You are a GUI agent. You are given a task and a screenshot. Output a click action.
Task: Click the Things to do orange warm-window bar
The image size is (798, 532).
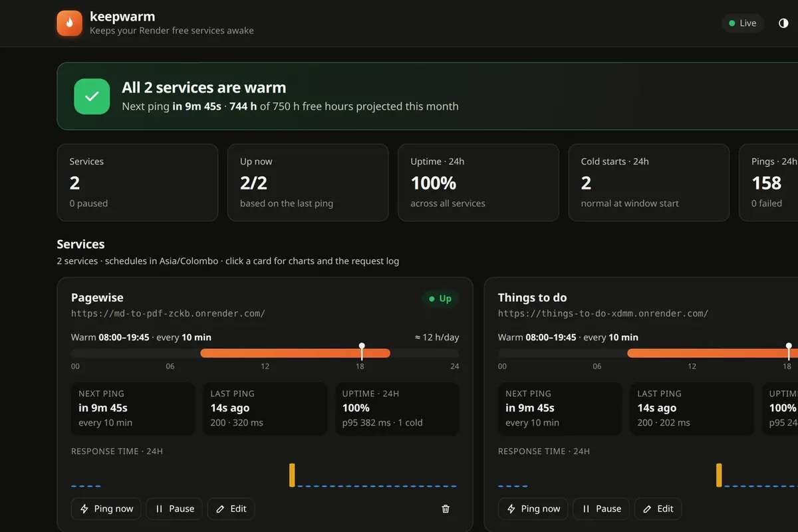click(x=712, y=353)
